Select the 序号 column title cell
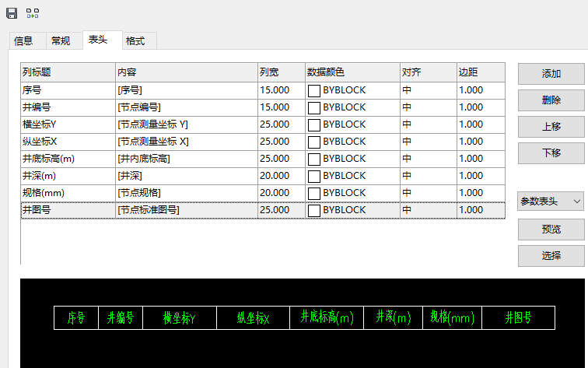Image resolution: width=588 pixels, height=368 pixels. (x=68, y=90)
